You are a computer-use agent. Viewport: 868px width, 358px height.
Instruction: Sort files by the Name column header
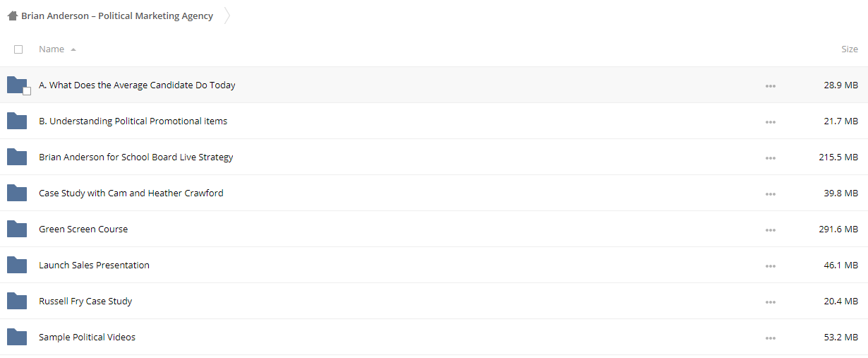click(52, 49)
